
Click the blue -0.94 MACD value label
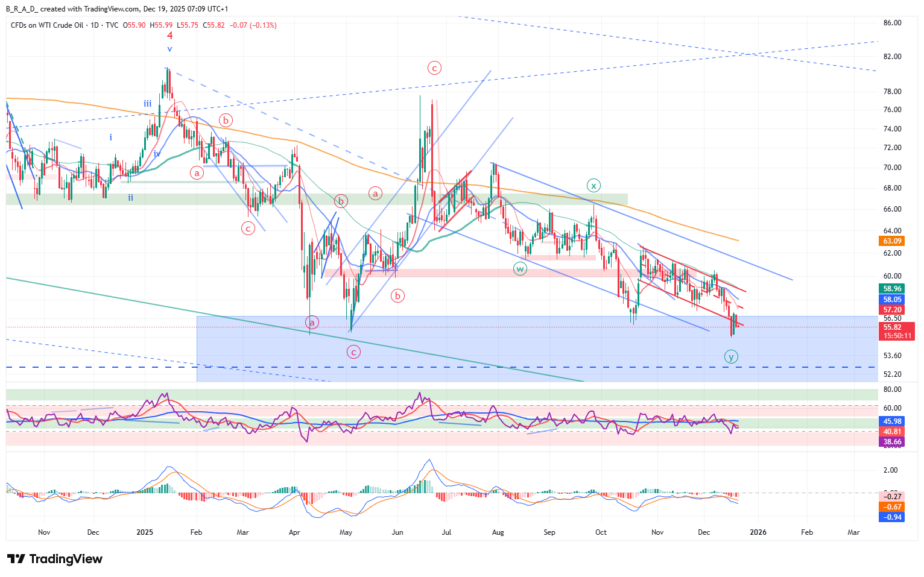892,517
